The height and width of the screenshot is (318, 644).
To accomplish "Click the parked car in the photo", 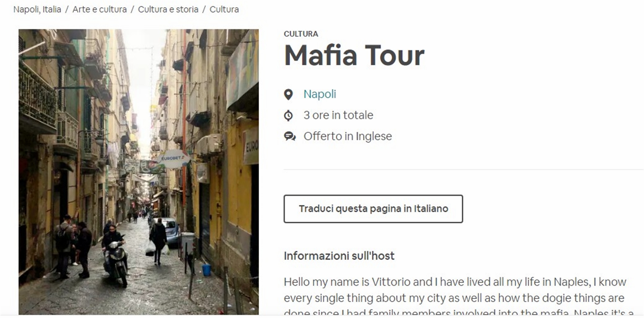I will pyautogui.click(x=169, y=232).
